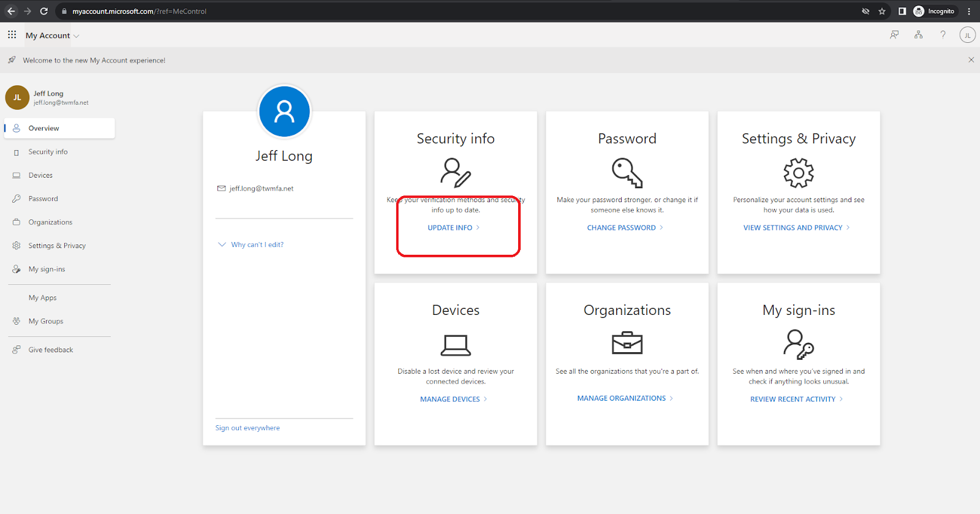Select Overview in the sidebar
The height and width of the screenshot is (514, 980).
pos(59,128)
